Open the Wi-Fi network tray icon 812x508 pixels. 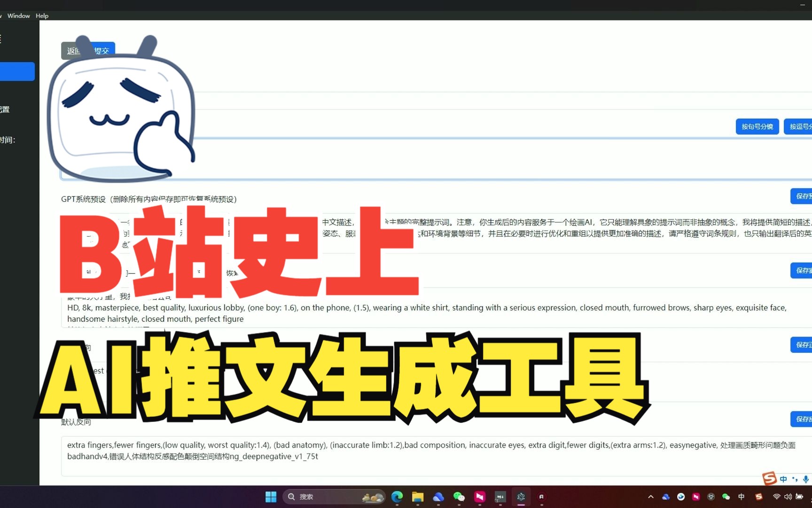point(777,497)
